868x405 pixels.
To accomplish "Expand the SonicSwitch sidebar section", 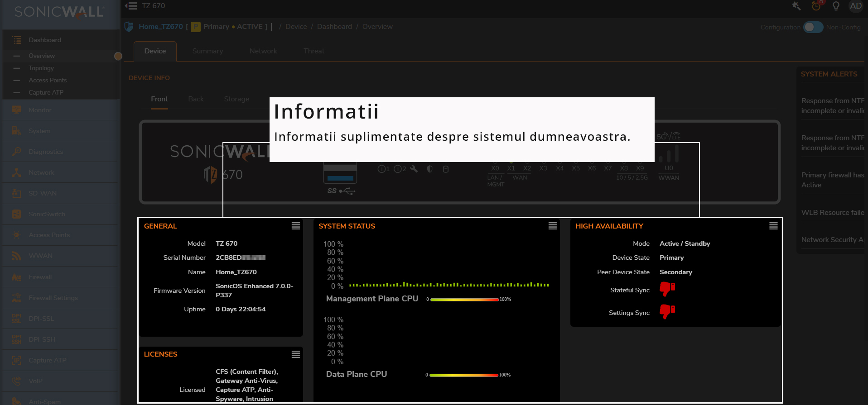I will 61,214.
